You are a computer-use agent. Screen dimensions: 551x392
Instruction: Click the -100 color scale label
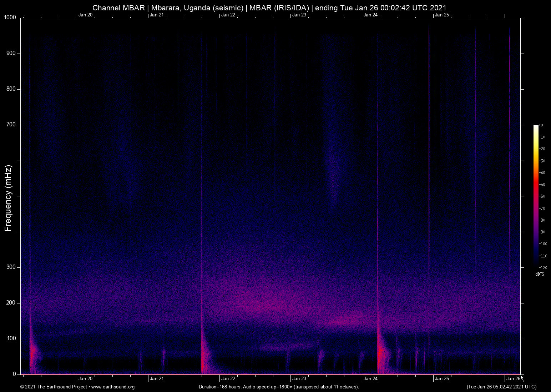tap(543, 244)
